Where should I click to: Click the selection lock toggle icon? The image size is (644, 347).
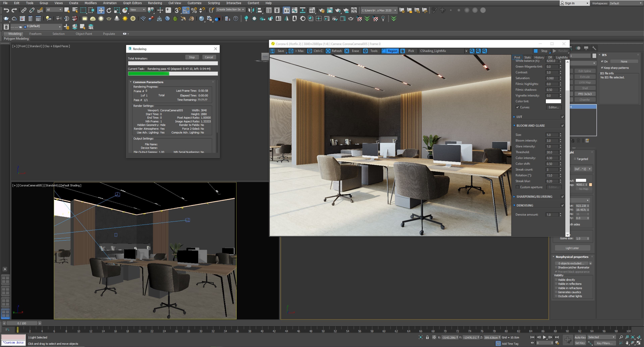(427, 337)
